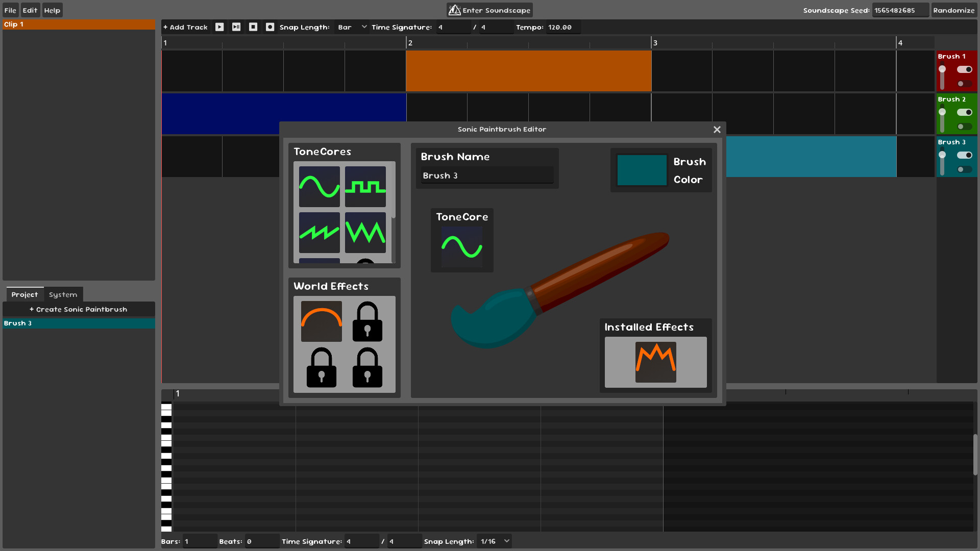Open the Edit menu
Screen dimensions: 980x551
point(30,10)
